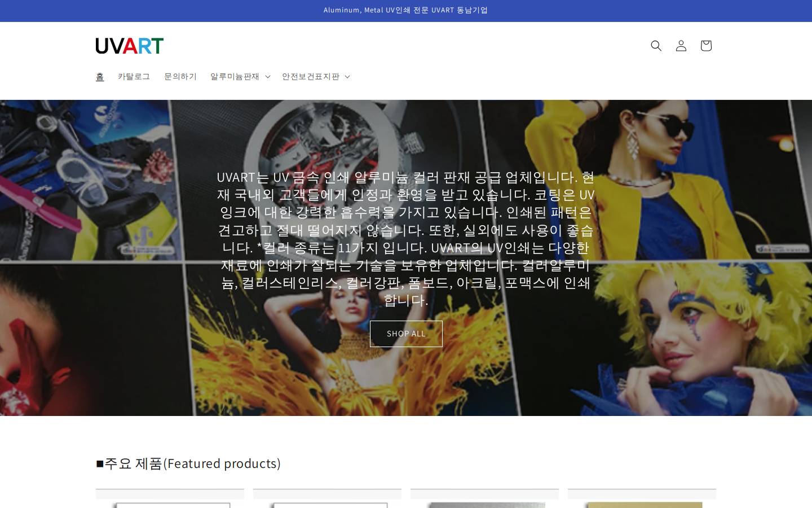The width and height of the screenshot is (812, 508).
Task: Open the account login icon
Action: [x=681, y=46]
